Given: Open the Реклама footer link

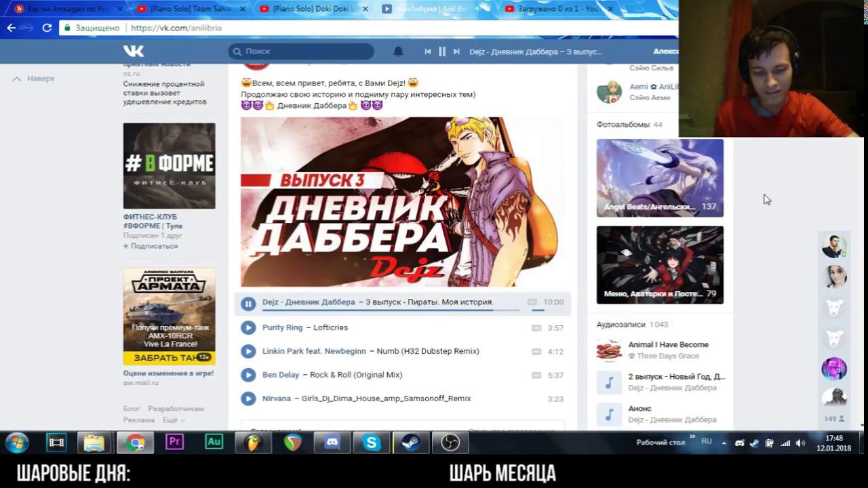Looking at the screenshot, I should (x=139, y=420).
